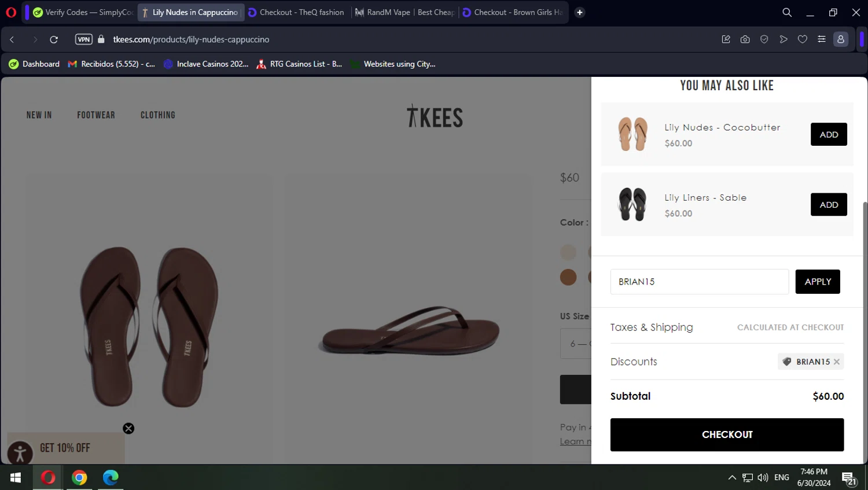Switch to Checkout Brown Girls tab
The image size is (868, 490).
click(x=513, y=12)
